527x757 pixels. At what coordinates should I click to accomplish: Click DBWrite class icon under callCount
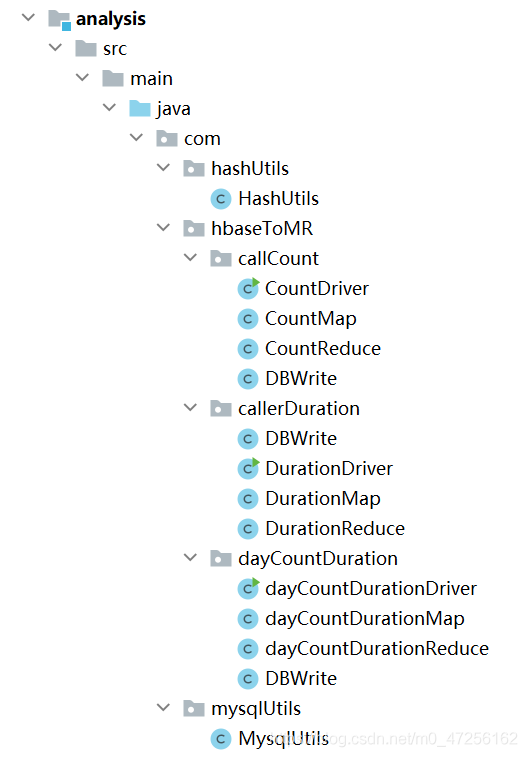(x=248, y=378)
